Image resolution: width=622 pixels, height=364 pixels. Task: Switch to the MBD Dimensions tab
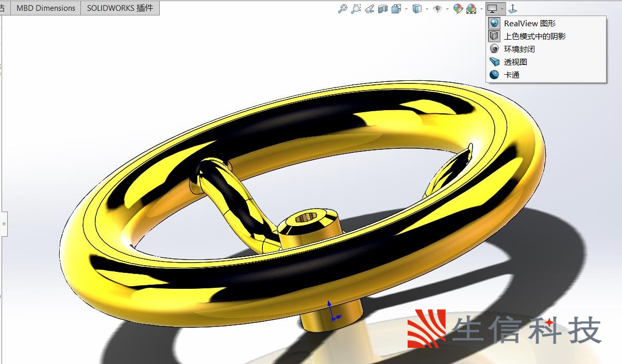click(45, 8)
